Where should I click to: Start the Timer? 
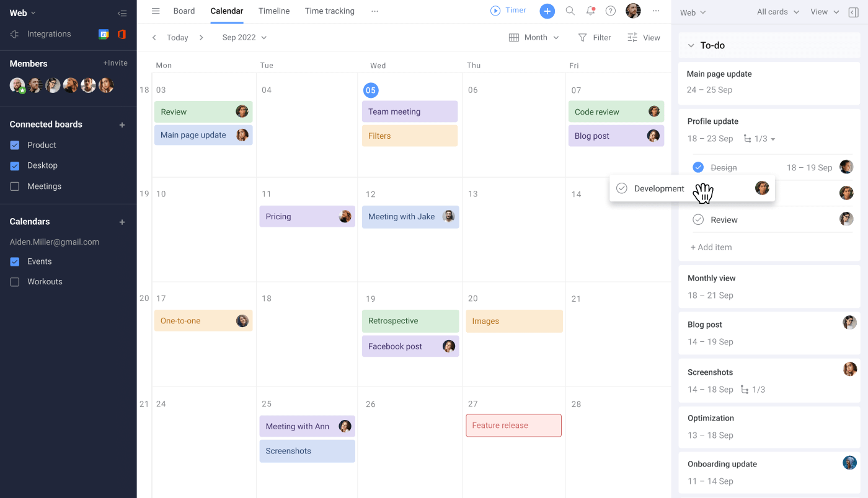pos(508,10)
